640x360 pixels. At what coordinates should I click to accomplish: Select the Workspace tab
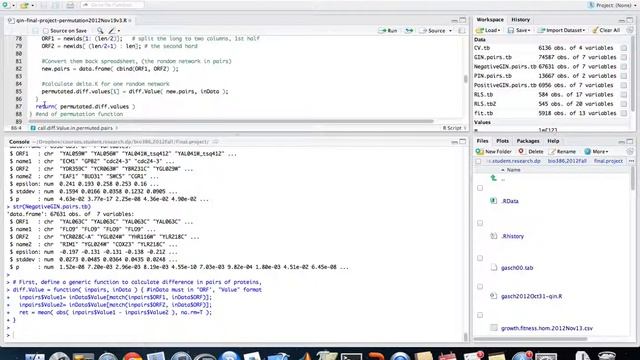pos(490,20)
